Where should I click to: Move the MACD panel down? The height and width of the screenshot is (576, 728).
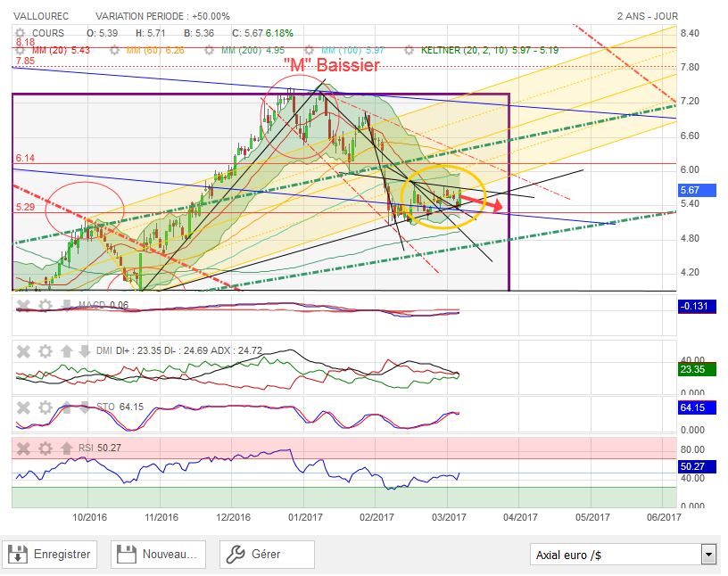(66, 306)
